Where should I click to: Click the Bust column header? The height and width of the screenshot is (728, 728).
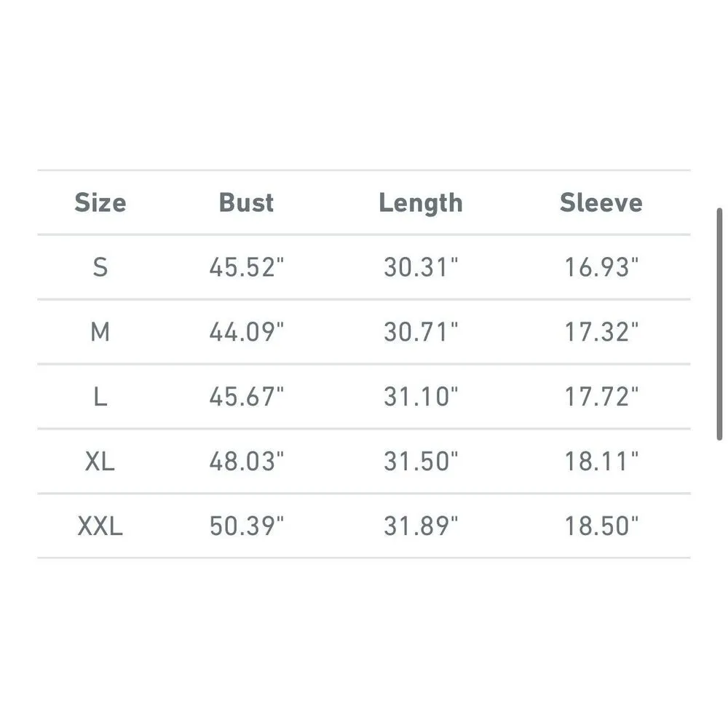point(246,202)
